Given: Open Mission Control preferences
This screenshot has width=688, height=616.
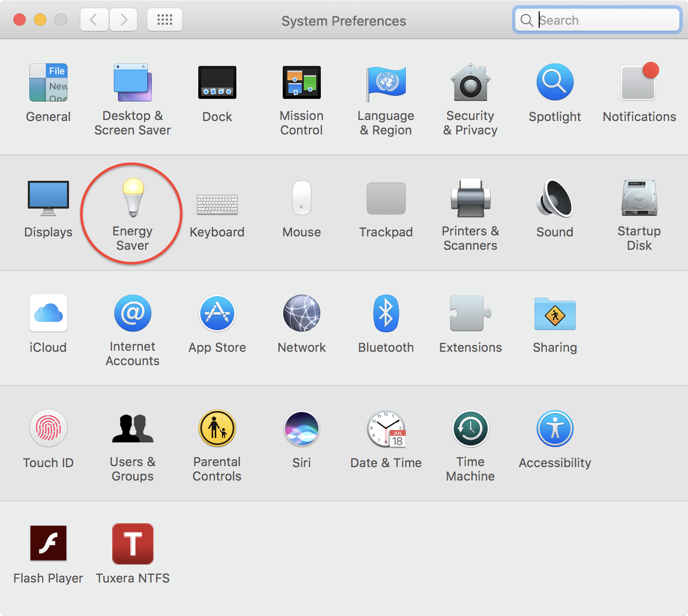Looking at the screenshot, I should [301, 82].
